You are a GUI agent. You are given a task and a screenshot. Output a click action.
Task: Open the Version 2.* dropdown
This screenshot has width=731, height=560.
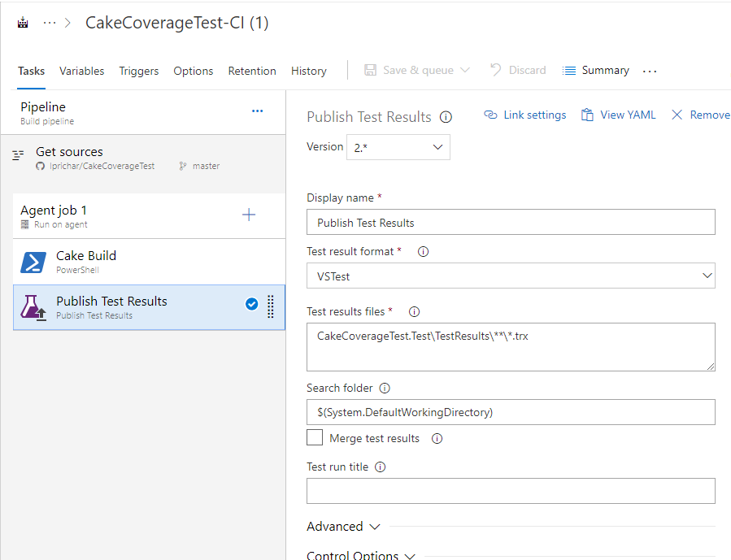click(x=398, y=147)
